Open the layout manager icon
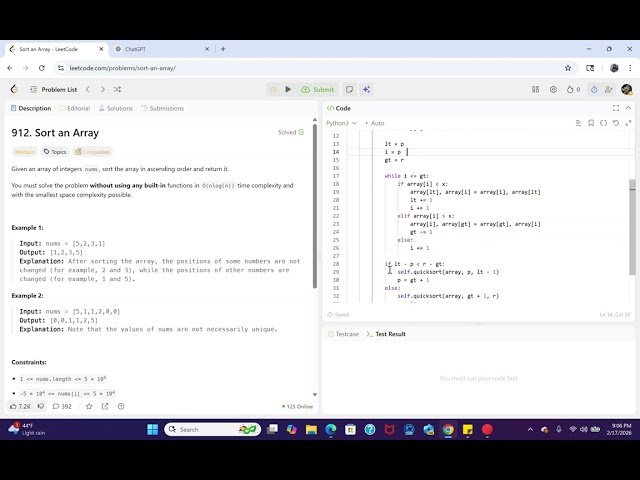Image resolution: width=640 pixels, height=480 pixels. pyautogui.click(x=536, y=89)
